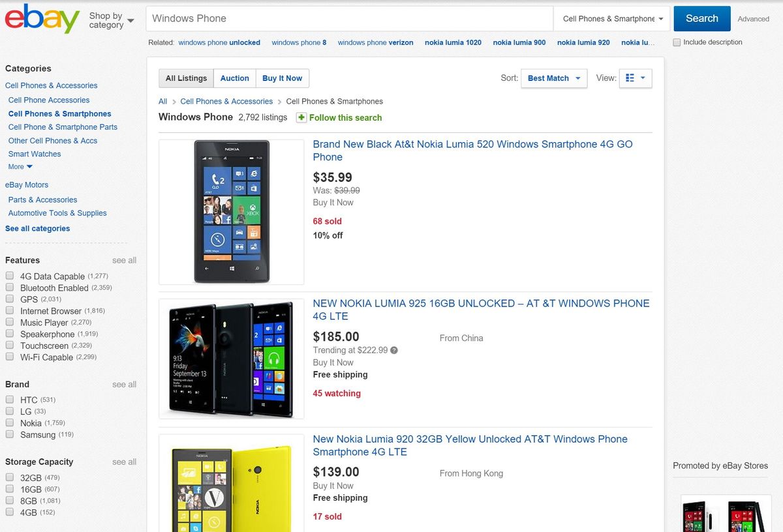Screen dimensions: 783x532
Task: Open the Cell Phones & Smartphones category dropdown
Action: 611,19
